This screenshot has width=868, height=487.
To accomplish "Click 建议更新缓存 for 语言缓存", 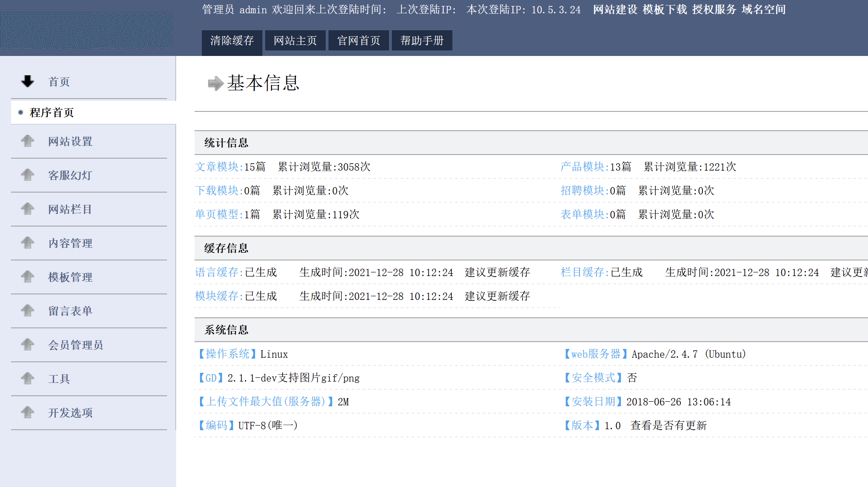I will pyautogui.click(x=497, y=272).
